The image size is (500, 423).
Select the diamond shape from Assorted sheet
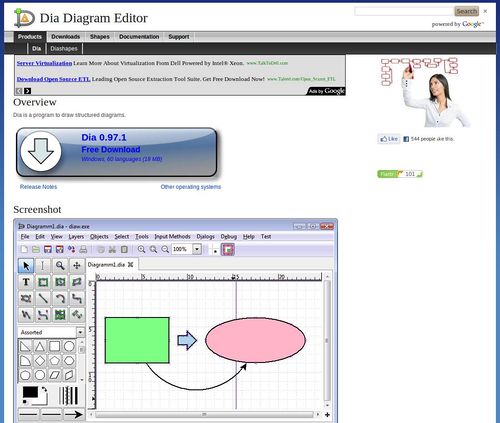coord(40,361)
